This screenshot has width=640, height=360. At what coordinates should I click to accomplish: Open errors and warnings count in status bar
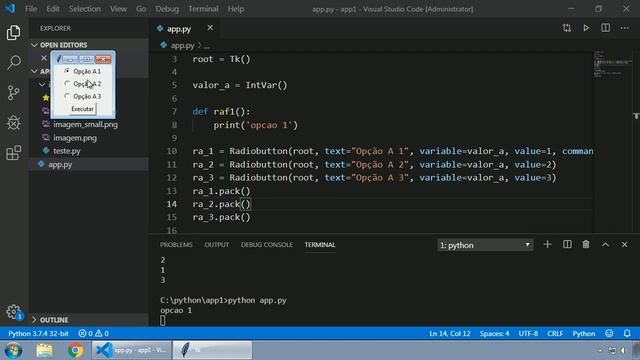[93, 333]
